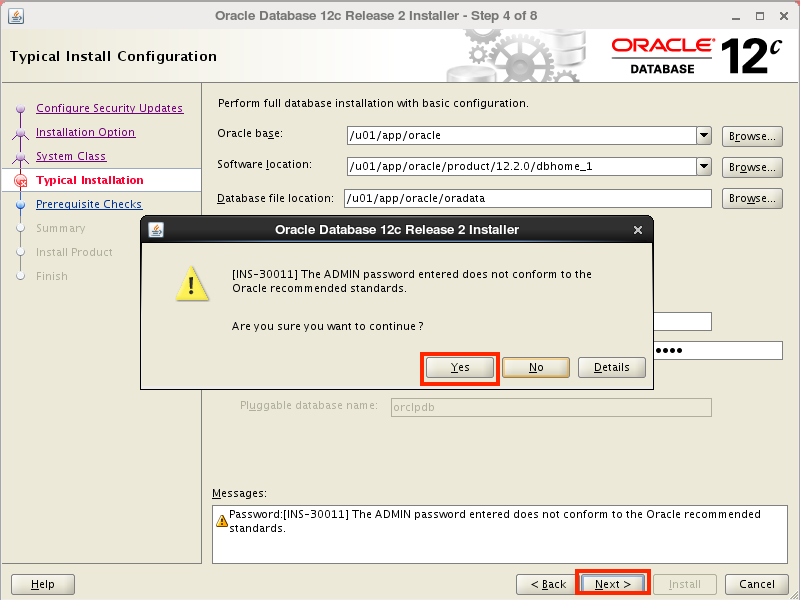Open the Configure Security Updates step
Viewport: 800px width, 600px height.
(110, 108)
